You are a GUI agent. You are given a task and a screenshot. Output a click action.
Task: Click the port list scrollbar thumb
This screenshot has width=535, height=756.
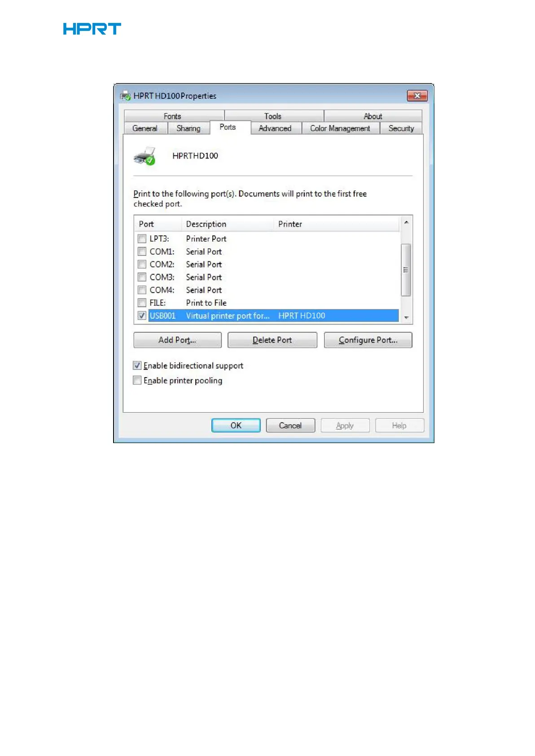[x=406, y=270]
